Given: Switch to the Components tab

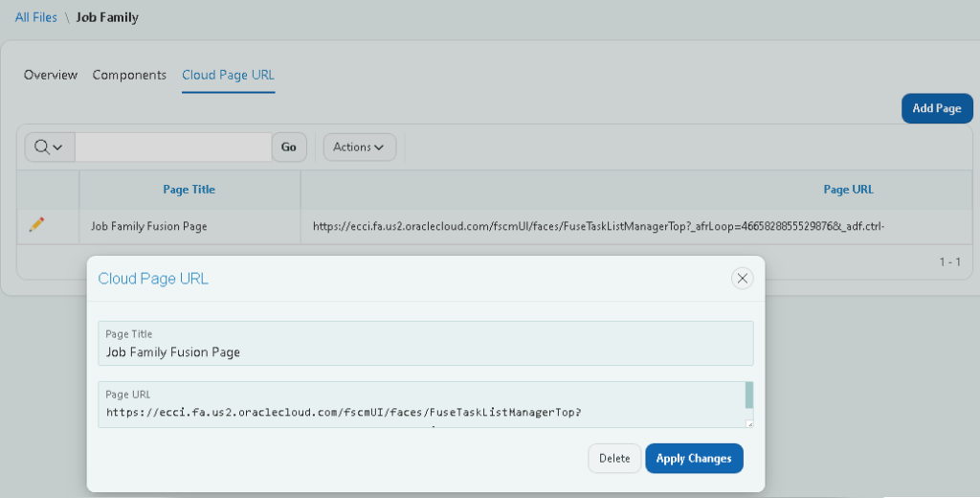Looking at the screenshot, I should tap(129, 75).
